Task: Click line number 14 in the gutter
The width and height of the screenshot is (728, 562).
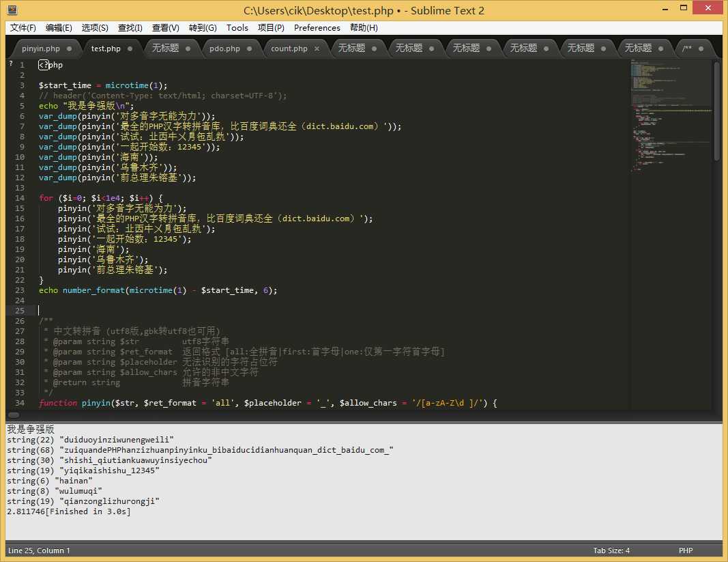Action: 20,198
